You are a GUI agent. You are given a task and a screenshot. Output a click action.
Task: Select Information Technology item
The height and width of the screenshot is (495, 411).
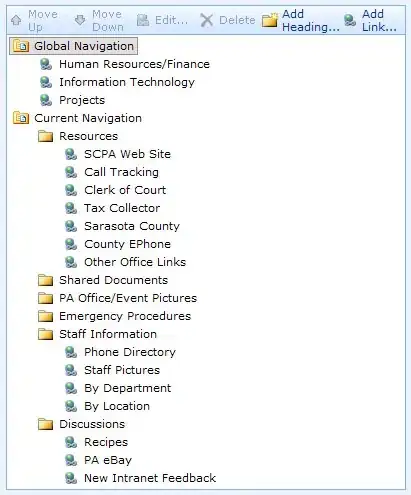click(127, 82)
